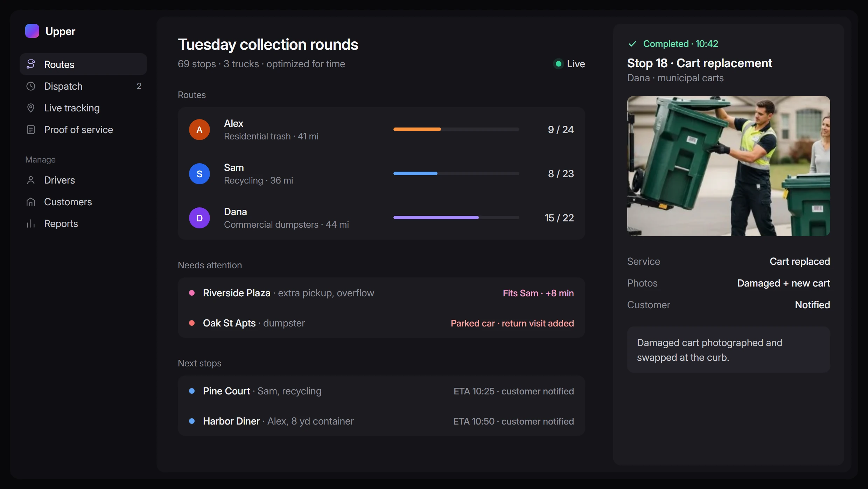Click the 69 stops · 3 trucks subtitle
Image resolution: width=868 pixels, height=489 pixels.
click(261, 64)
